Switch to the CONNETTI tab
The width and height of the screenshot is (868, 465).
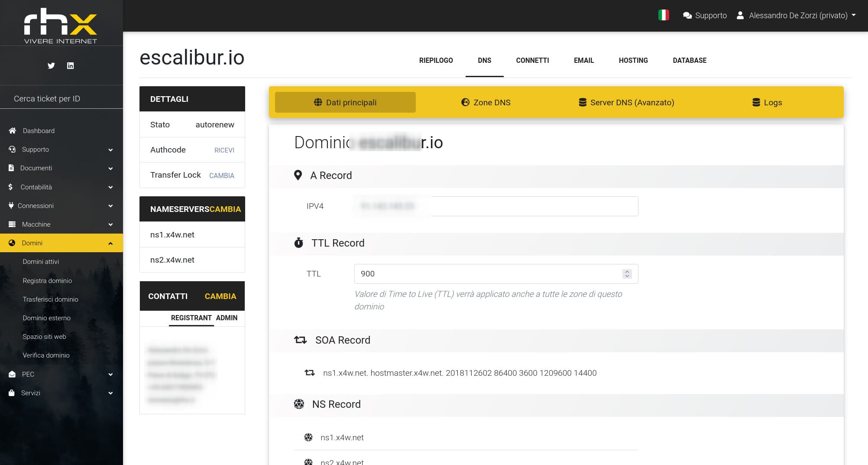(532, 60)
